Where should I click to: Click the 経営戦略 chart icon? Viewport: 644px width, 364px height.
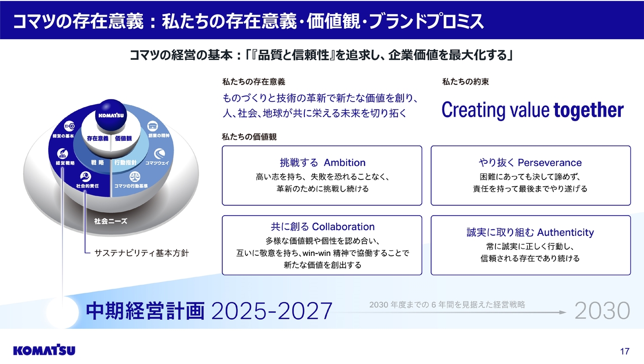click(x=63, y=153)
